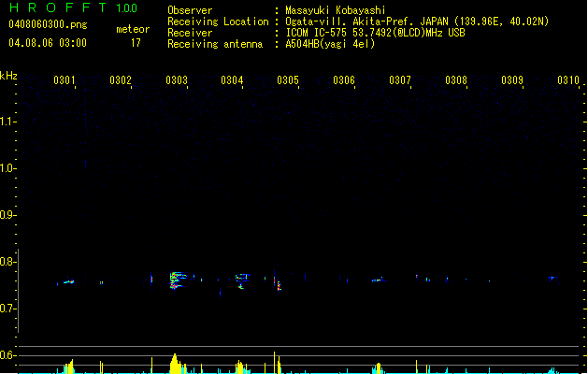Click the date stamp 04.08.06 03:00

[48, 43]
